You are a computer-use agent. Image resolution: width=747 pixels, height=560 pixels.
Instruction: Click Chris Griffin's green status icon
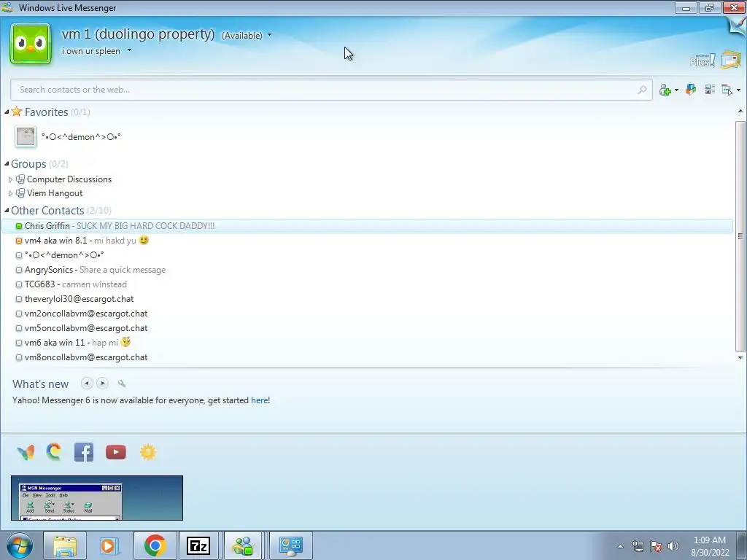(19, 226)
